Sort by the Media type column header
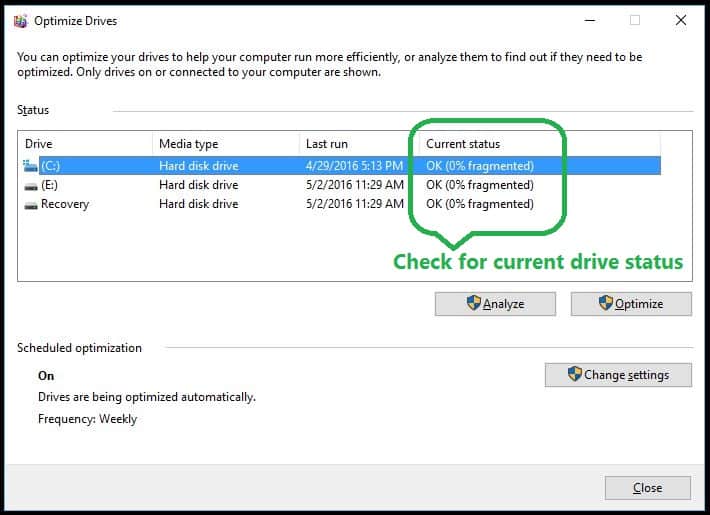The height and width of the screenshot is (515, 710). point(188,144)
